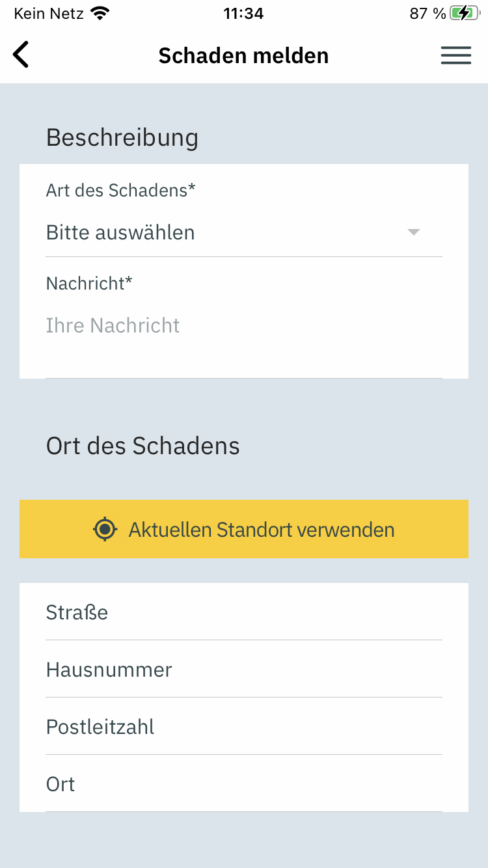Viewport: 488px width, 868px height.
Task: Open the hamburger menu
Action: pyautogui.click(x=455, y=55)
